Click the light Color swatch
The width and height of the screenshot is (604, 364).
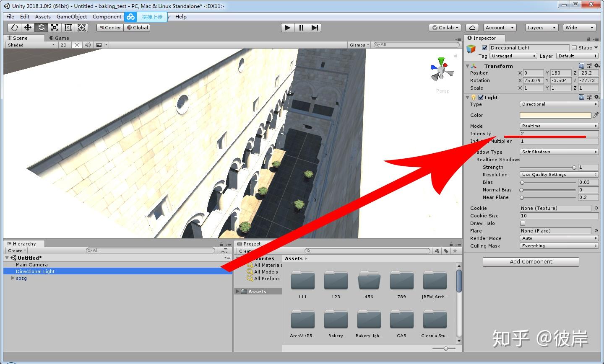555,115
